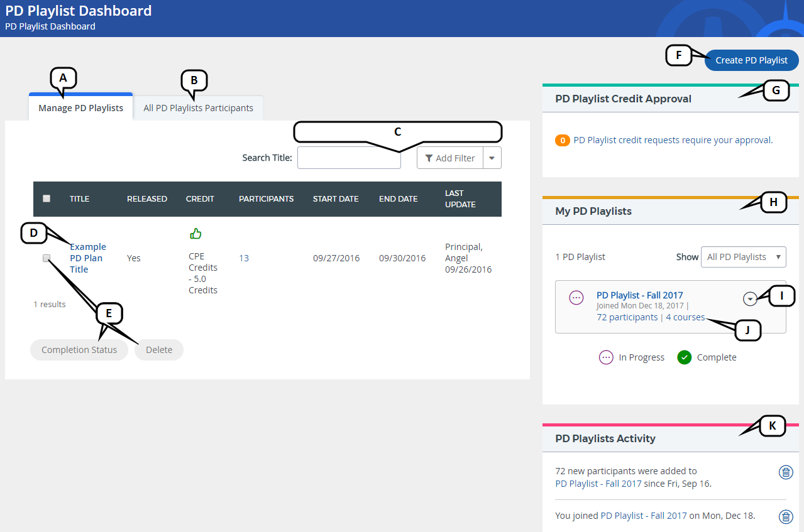Open the Add Filter dropdown arrow
This screenshot has width=804, height=532.
(x=492, y=158)
